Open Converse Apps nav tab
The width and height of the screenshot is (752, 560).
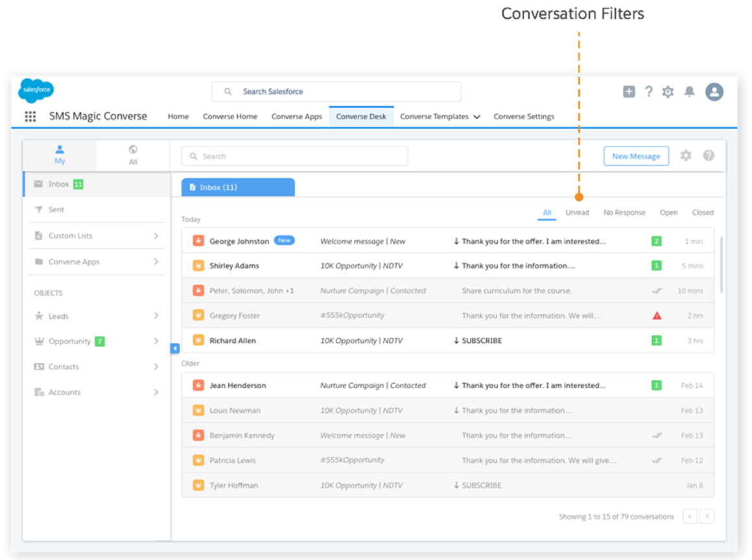[x=296, y=117]
